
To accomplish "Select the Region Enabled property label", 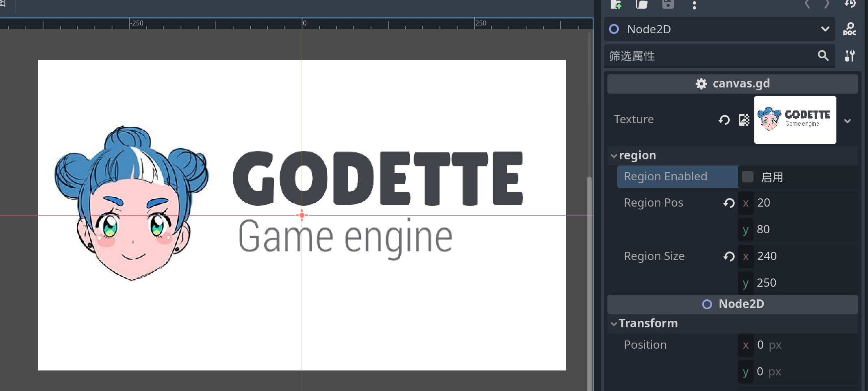I will coord(665,177).
